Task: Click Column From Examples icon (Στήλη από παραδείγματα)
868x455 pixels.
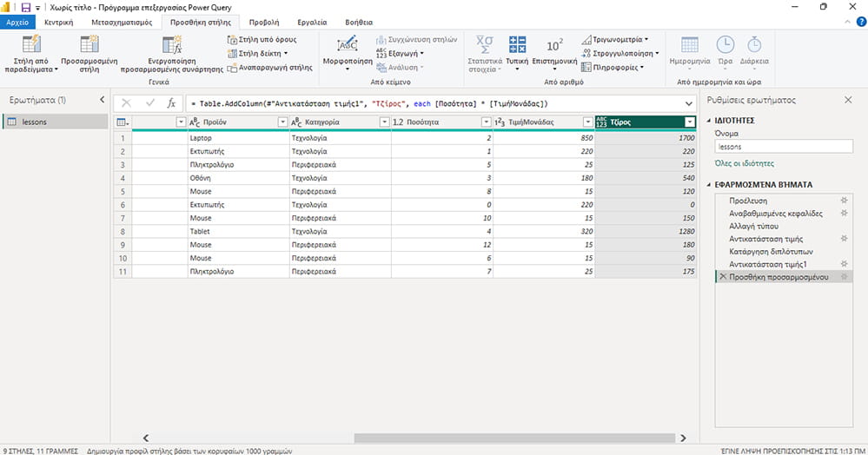Action: [31, 44]
